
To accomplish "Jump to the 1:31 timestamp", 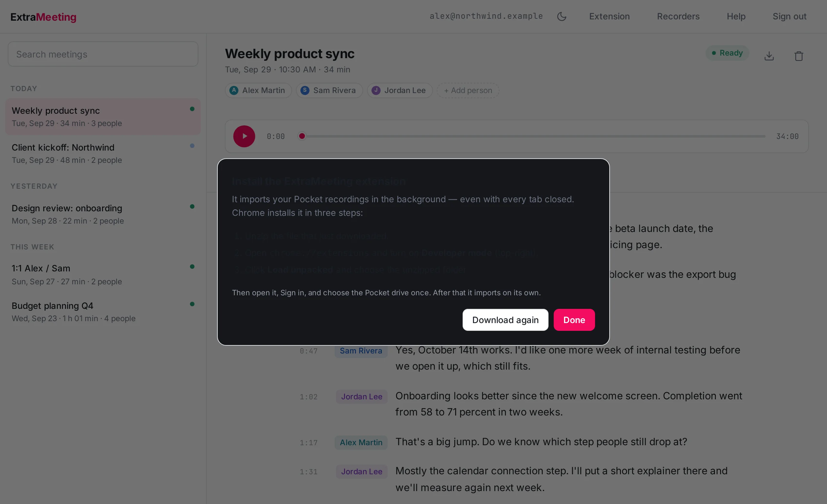I will click(309, 472).
